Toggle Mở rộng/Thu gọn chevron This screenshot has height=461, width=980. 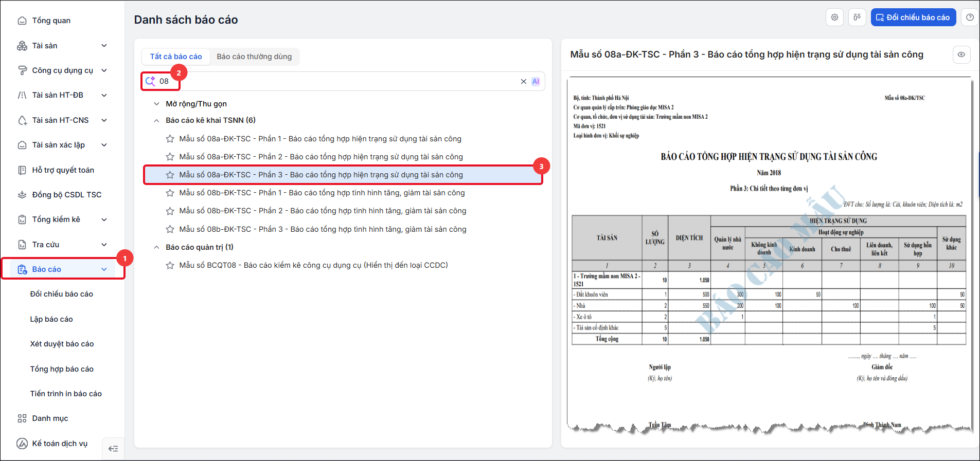(156, 104)
